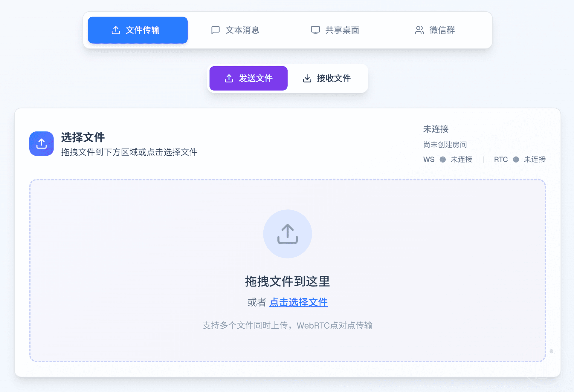Screen dimensions: 574x392
Task: Click the upload icon in 文件传输 tab
Action: (116, 30)
